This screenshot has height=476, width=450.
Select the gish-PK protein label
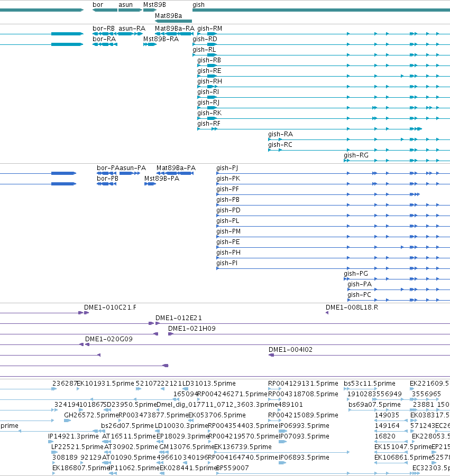(228, 179)
